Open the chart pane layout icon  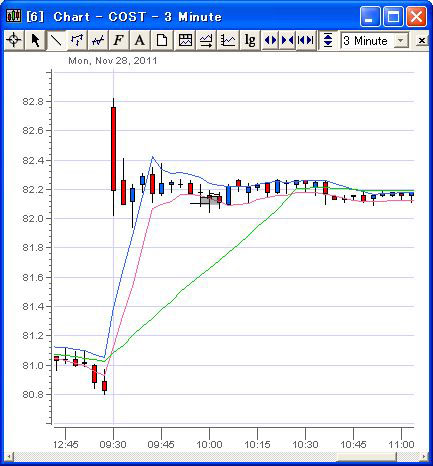coord(185,41)
